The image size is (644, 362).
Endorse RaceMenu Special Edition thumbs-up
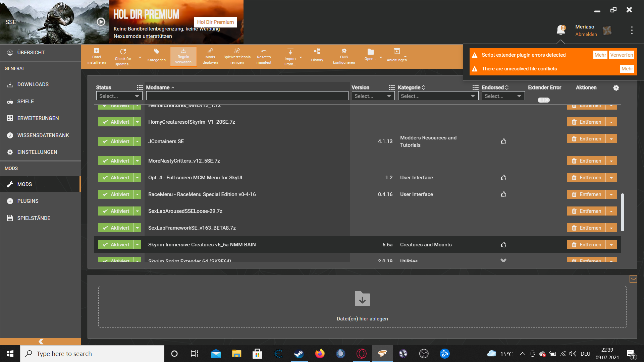(503, 194)
